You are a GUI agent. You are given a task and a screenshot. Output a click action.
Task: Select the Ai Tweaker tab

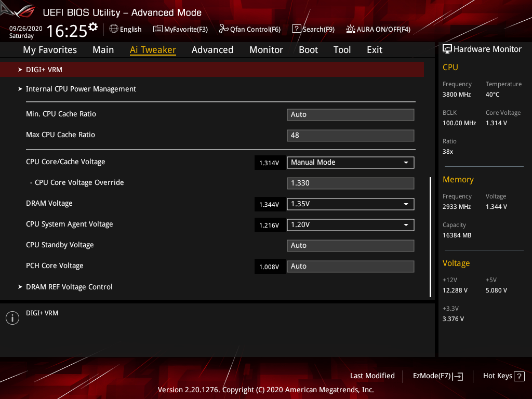153,50
